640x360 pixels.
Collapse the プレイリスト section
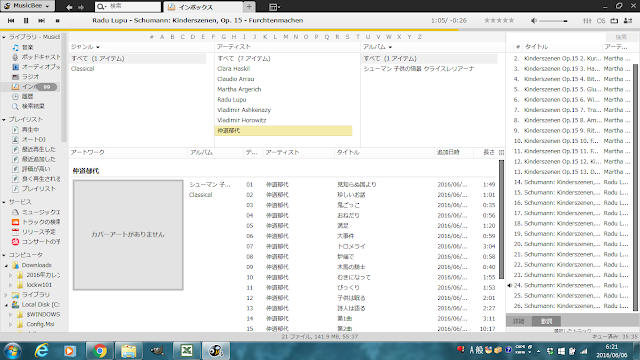(x=4, y=120)
